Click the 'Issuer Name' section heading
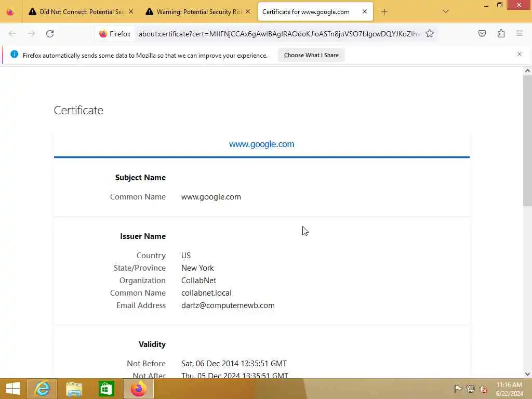This screenshot has width=532, height=399. 143,236
